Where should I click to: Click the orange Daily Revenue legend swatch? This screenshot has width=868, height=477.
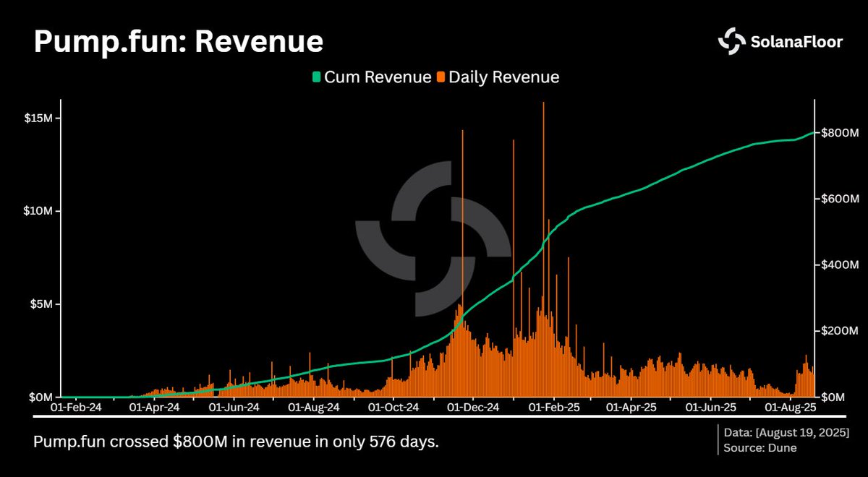pos(441,77)
